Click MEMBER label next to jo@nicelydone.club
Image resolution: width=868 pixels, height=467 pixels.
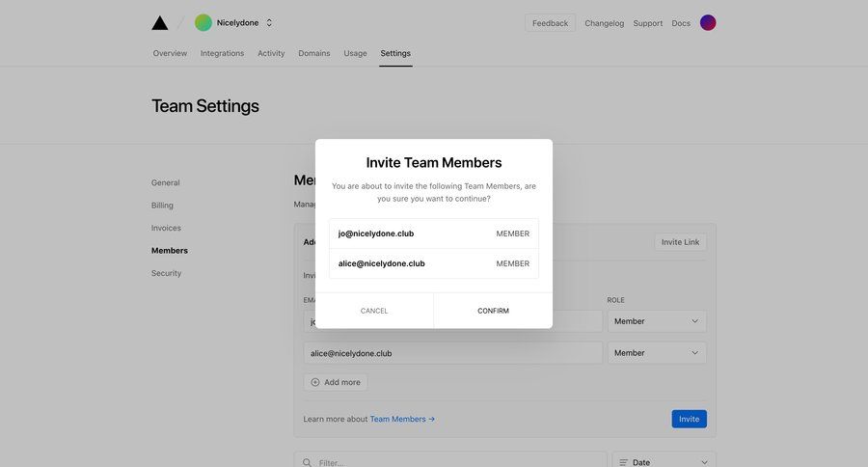[x=513, y=233]
